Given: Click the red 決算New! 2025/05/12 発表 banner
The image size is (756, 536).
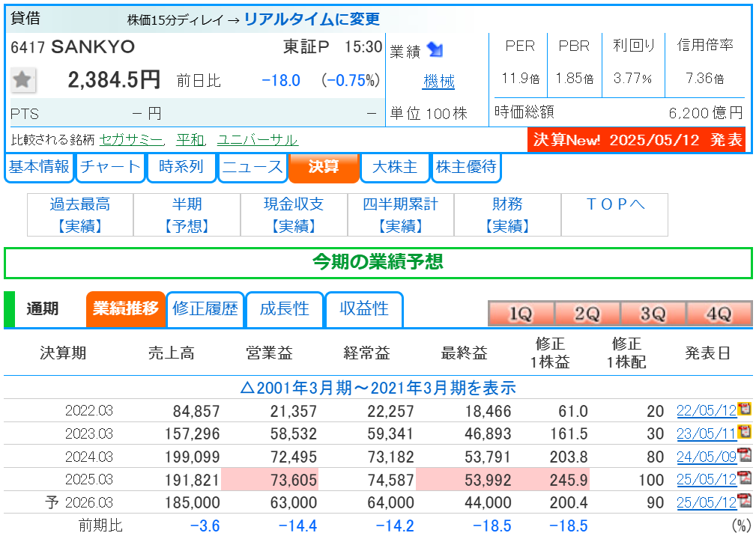Looking at the screenshot, I should [636, 140].
